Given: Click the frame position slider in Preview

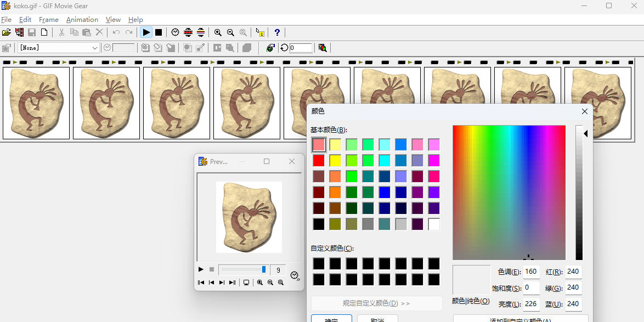Looking at the screenshot, I should 242,269.
